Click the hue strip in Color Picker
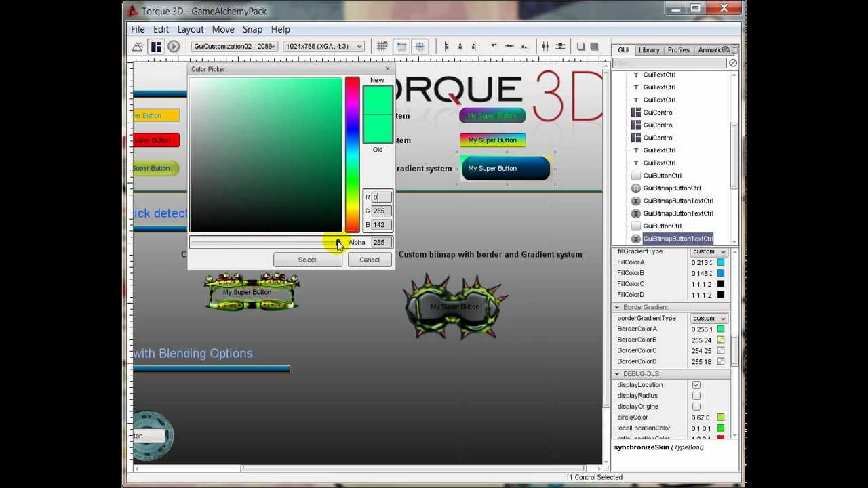 352,155
